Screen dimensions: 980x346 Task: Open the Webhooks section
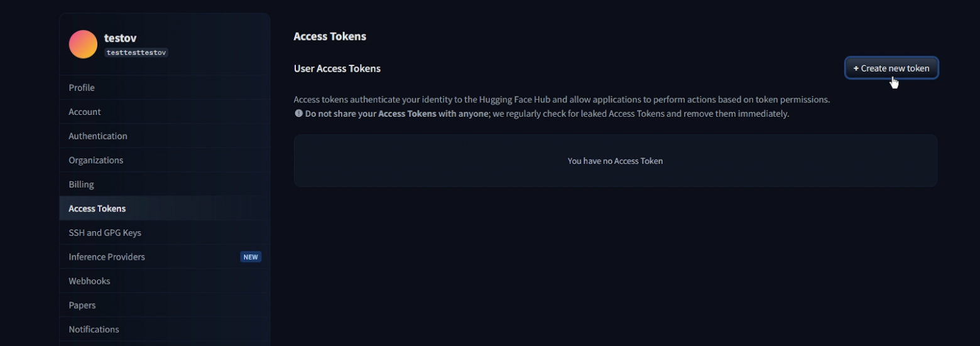coord(89,281)
